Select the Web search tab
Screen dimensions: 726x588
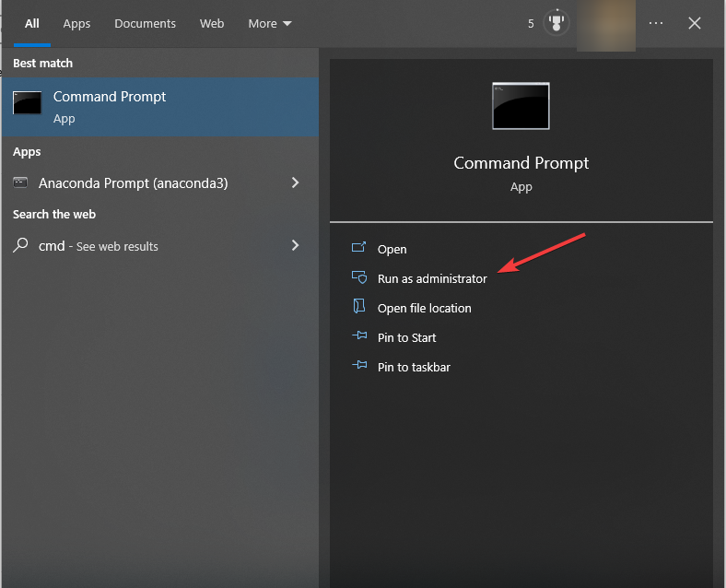212,23
